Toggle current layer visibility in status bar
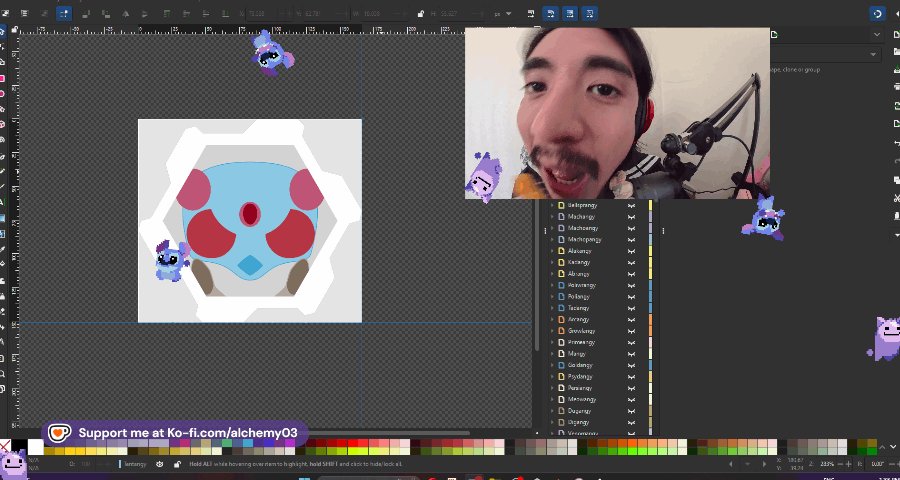 click(160, 464)
